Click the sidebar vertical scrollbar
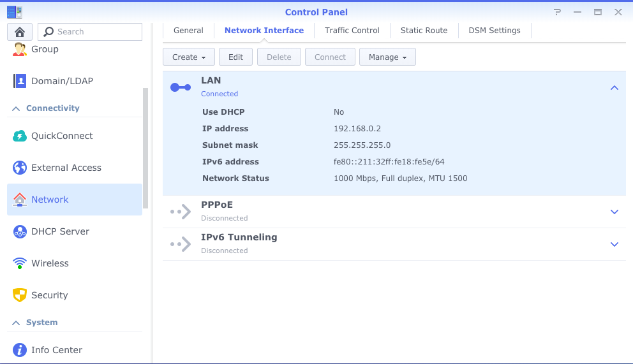 point(145,148)
